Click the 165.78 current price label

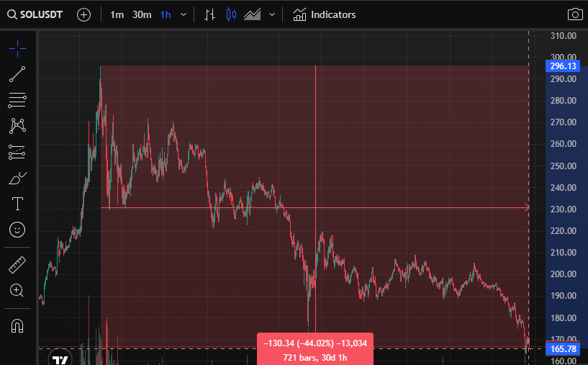pyautogui.click(x=563, y=349)
